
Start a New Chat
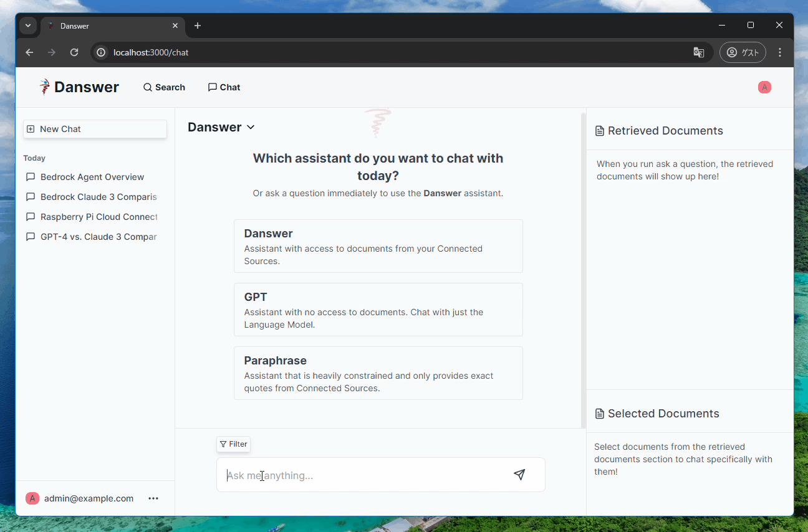[x=95, y=129]
